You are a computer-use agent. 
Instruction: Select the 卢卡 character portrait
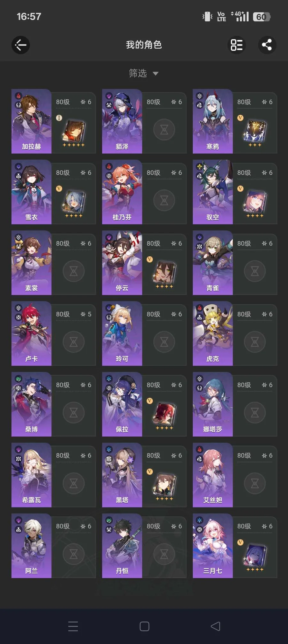click(31, 334)
